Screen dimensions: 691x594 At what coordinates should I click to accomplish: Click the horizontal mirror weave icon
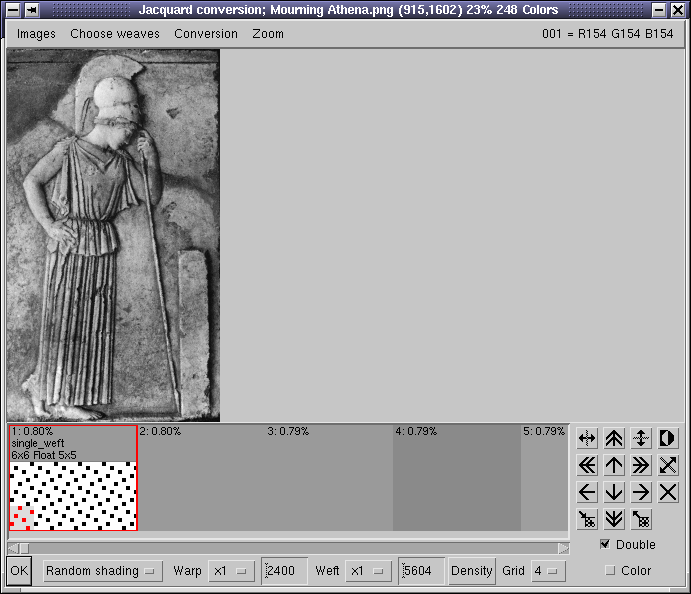(587, 438)
